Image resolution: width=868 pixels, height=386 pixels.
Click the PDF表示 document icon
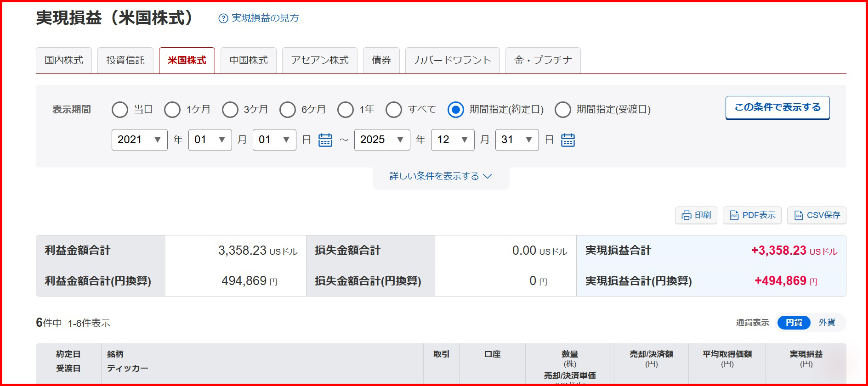click(x=734, y=215)
